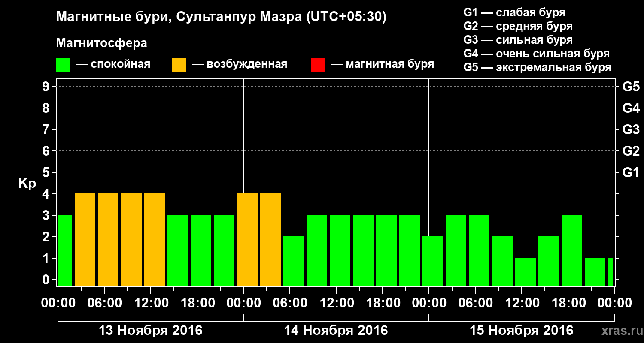Click the 'G4 — очень сильная буря' definition
The height and width of the screenshot is (343, 644).
[x=537, y=54]
